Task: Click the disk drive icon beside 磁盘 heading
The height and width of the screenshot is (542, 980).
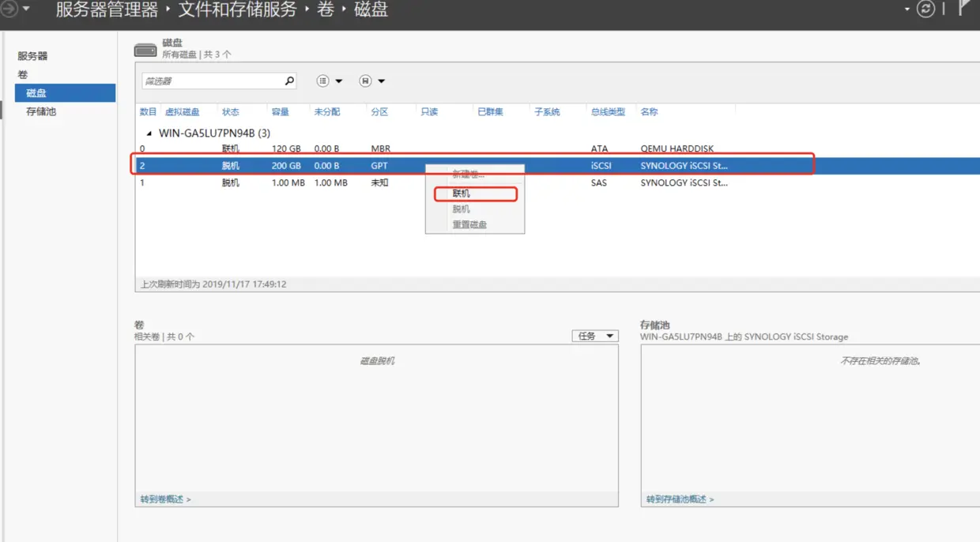Action: click(145, 50)
